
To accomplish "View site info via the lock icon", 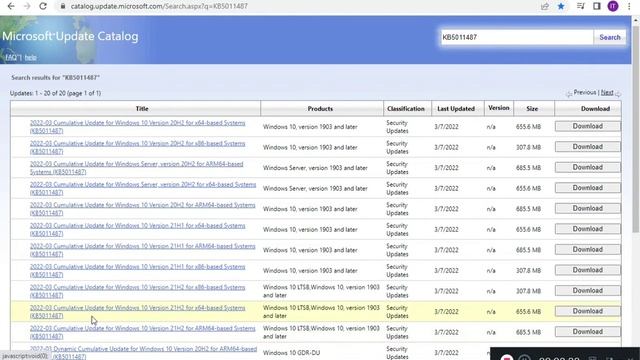I will pos(62,6).
